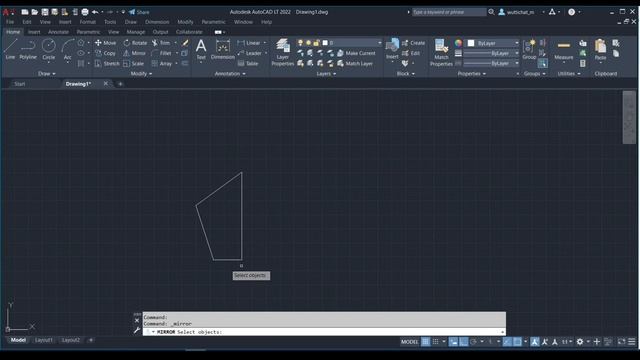Click Match Properties tool

441,52
